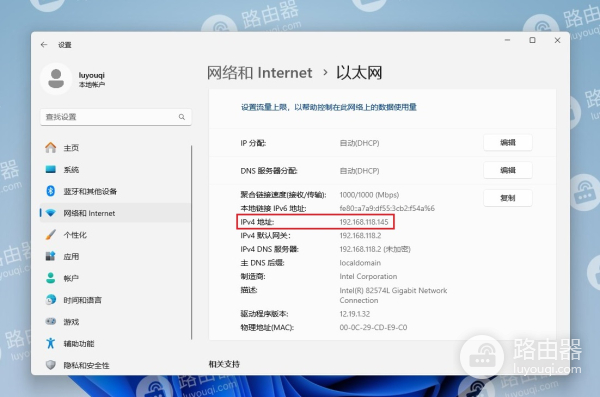Viewport: 600px width, 397px height.
Task: Open 时间和语言 settings page
Action: pos(116,300)
